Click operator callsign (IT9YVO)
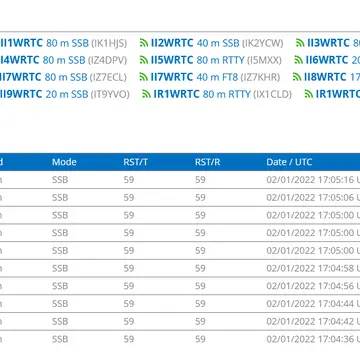 [x=110, y=94]
